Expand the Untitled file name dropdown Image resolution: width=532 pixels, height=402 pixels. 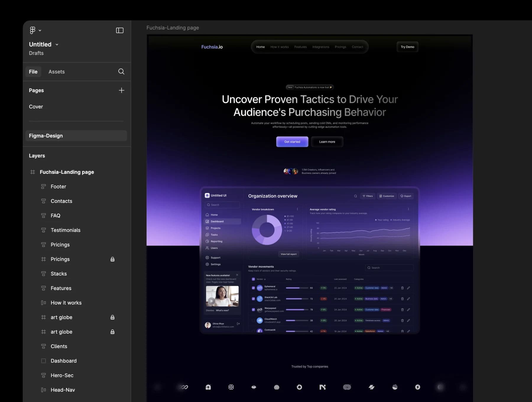(x=57, y=45)
